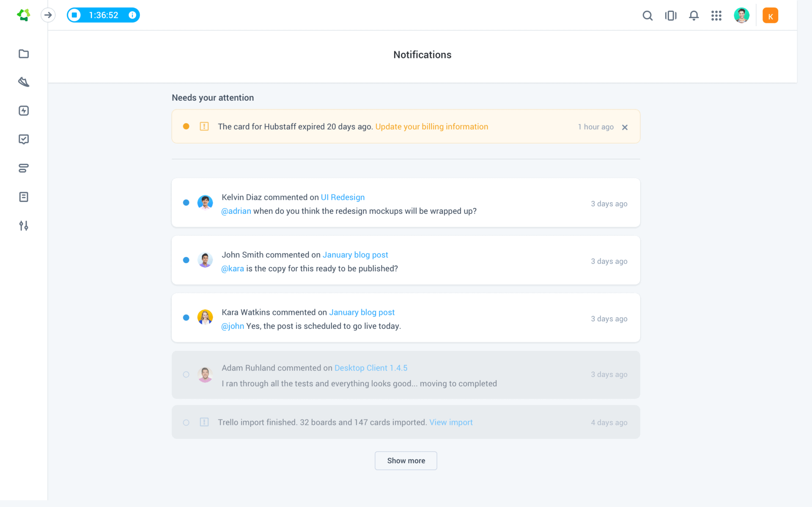Open the sliders settings icon in sidebar
Screen dimensions: 812x507
(x=24, y=226)
